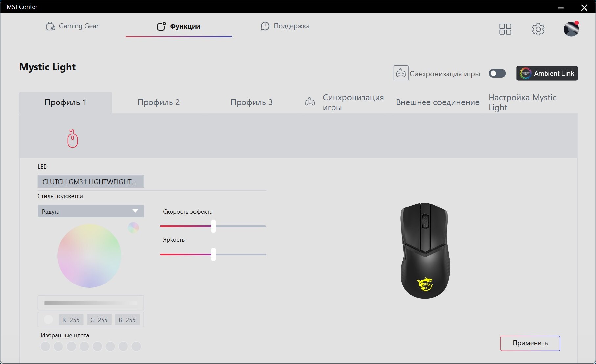This screenshot has width=596, height=364.
Task: Open the Синхронизация игры profile tab
Action: (x=345, y=102)
